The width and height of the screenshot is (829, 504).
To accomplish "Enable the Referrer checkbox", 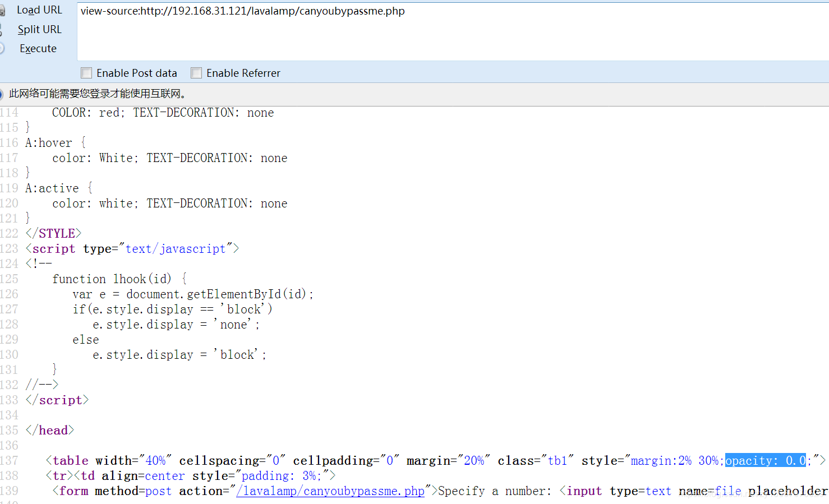I will click(196, 73).
